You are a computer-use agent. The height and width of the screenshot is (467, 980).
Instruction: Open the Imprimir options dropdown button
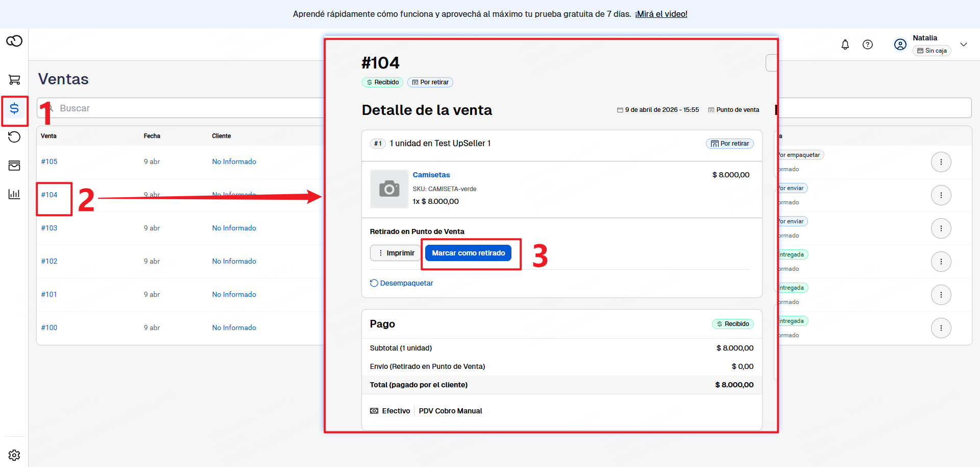pos(396,253)
